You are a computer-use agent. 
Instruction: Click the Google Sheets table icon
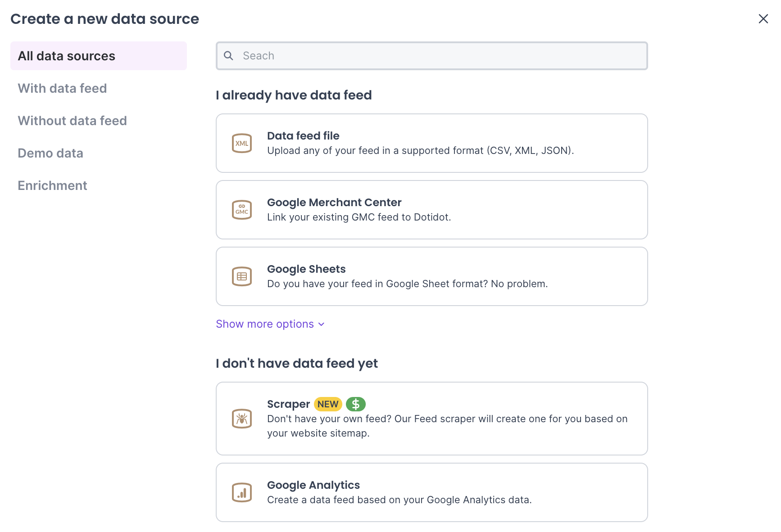(242, 276)
